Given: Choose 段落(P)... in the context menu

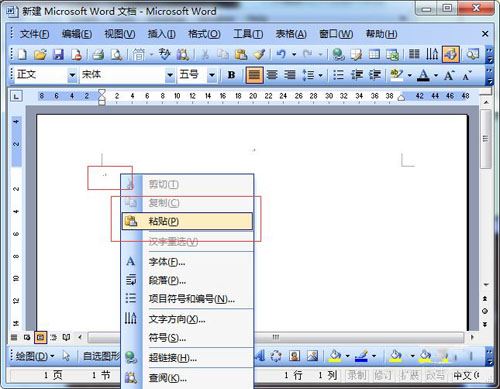Looking at the screenshot, I should 187,280.
